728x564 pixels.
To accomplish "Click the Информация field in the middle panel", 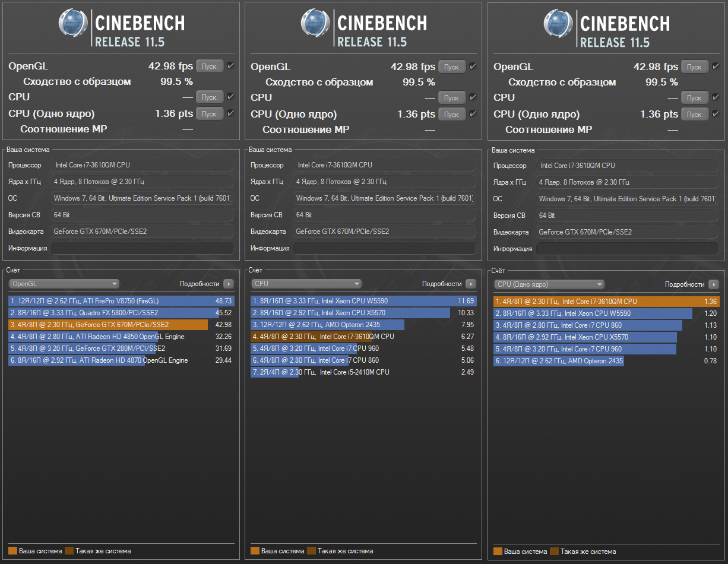I will [384, 248].
